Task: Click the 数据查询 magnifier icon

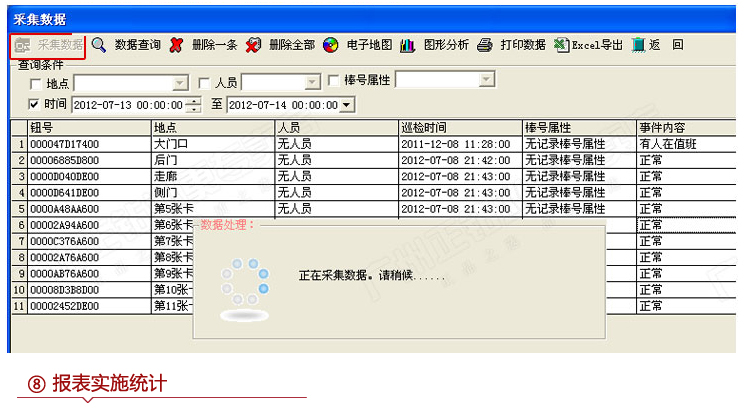Action: tap(99, 45)
